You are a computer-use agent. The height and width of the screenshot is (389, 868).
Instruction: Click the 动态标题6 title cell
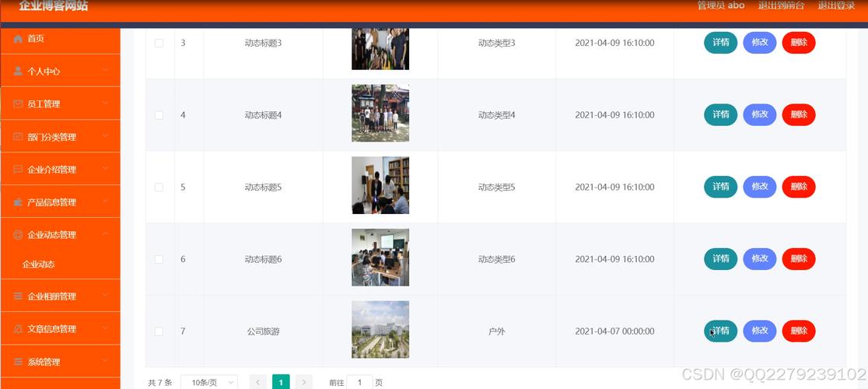[263, 260]
